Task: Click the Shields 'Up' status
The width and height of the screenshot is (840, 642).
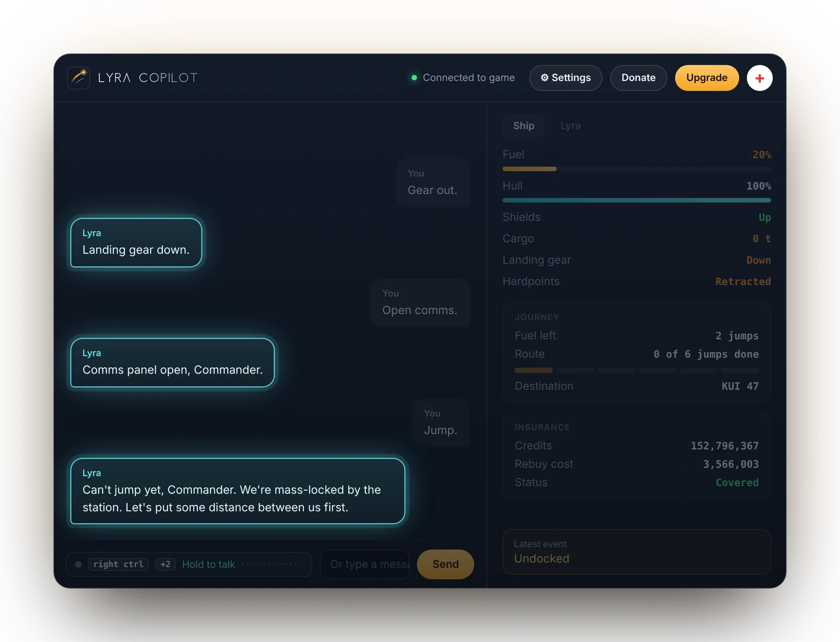Action: click(765, 218)
